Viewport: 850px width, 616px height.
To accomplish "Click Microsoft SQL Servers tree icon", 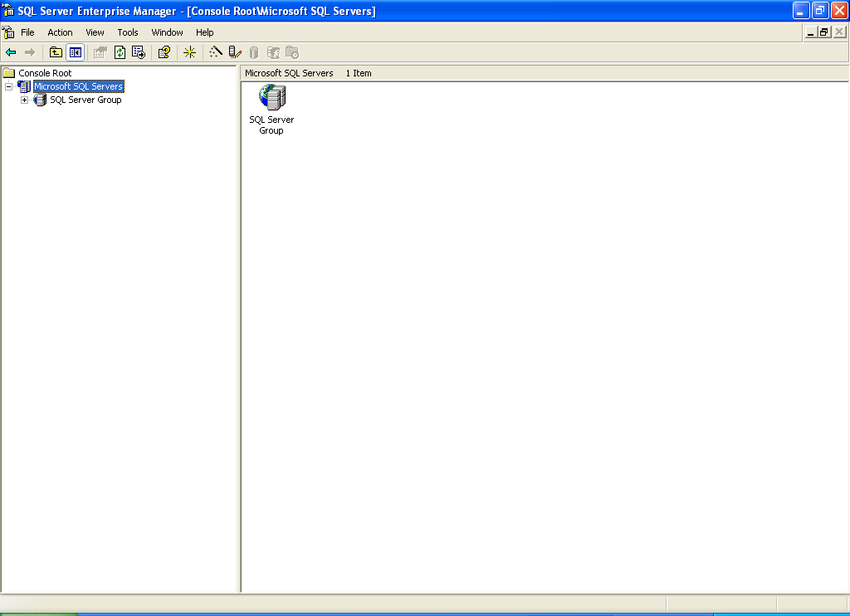I will coord(24,86).
